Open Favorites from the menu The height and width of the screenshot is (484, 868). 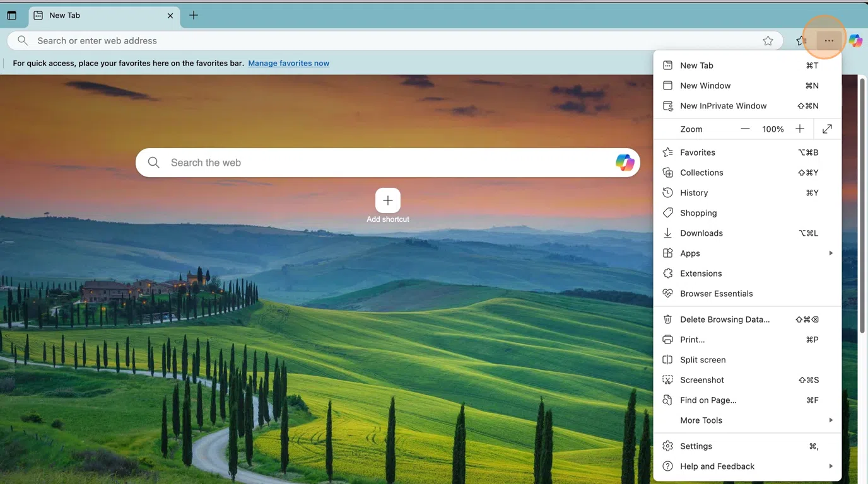(x=748, y=153)
